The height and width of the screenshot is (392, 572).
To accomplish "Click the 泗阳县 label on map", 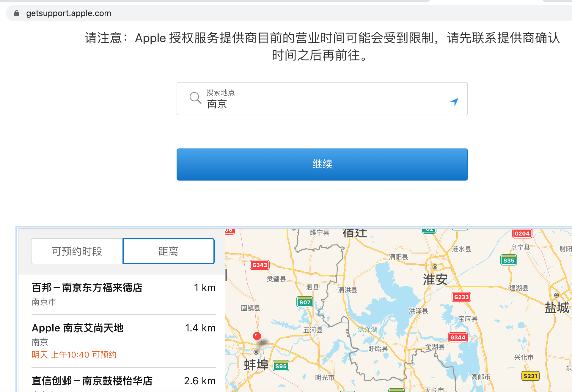I will 398,257.
